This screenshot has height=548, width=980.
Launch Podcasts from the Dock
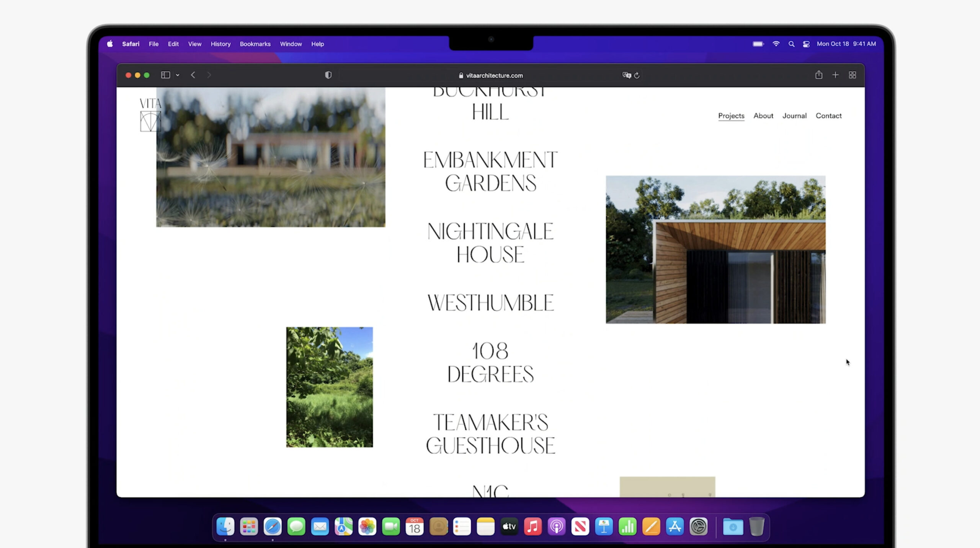tap(556, 527)
